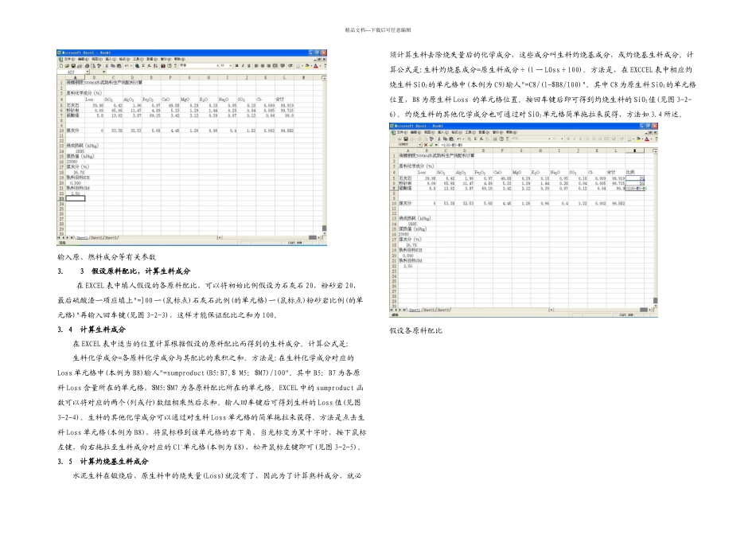
Task: Click Cut scissors icon in right Excel window
Action: pos(439,139)
